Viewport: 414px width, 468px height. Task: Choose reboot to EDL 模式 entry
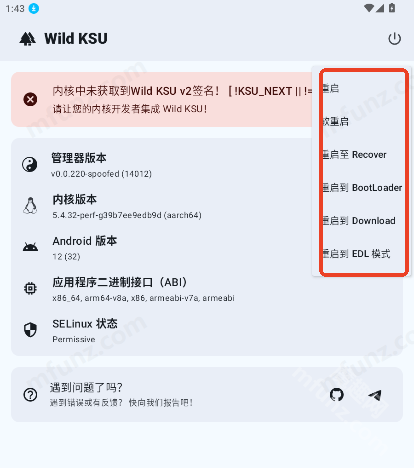362,253
